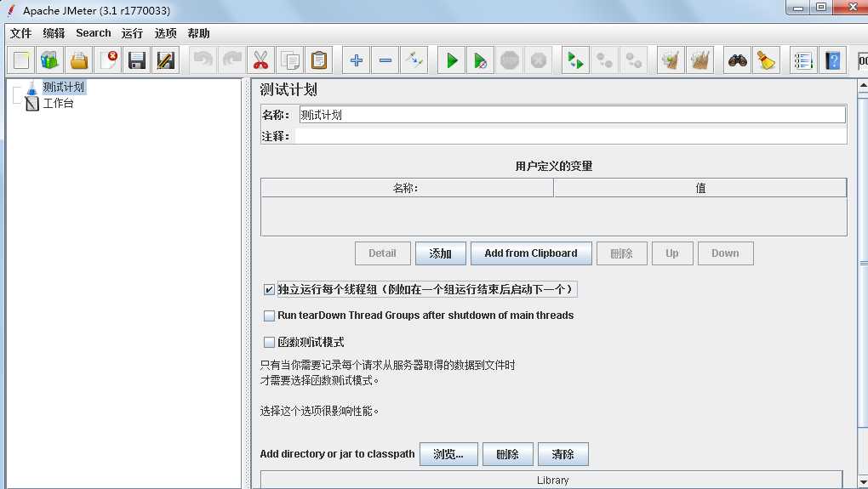
Task: Click the 名称 text field
Action: pos(573,115)
